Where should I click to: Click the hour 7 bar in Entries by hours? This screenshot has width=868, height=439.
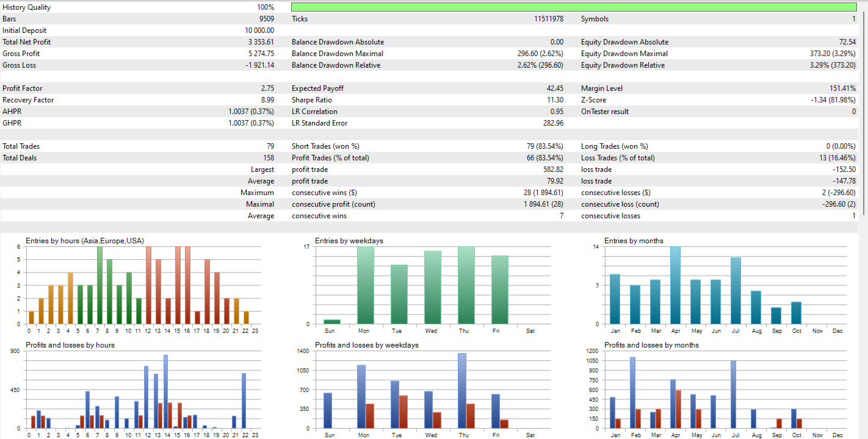click(x=99, y=285)
